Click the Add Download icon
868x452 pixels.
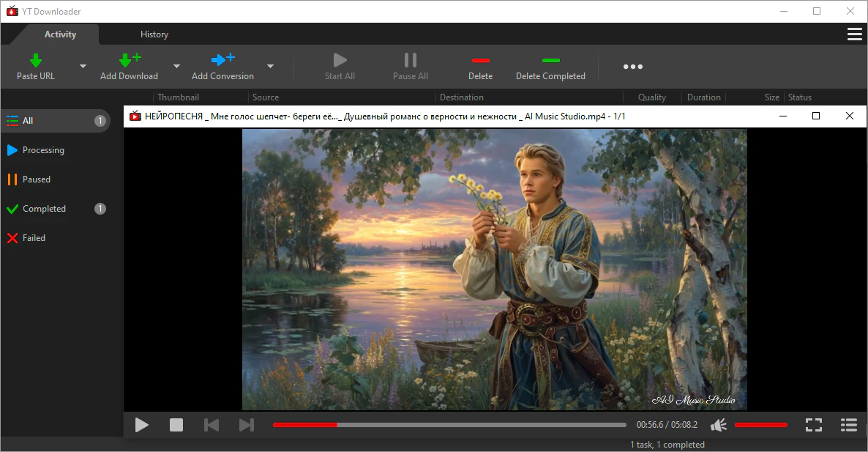pyautogui.click(x=129, y=61)
